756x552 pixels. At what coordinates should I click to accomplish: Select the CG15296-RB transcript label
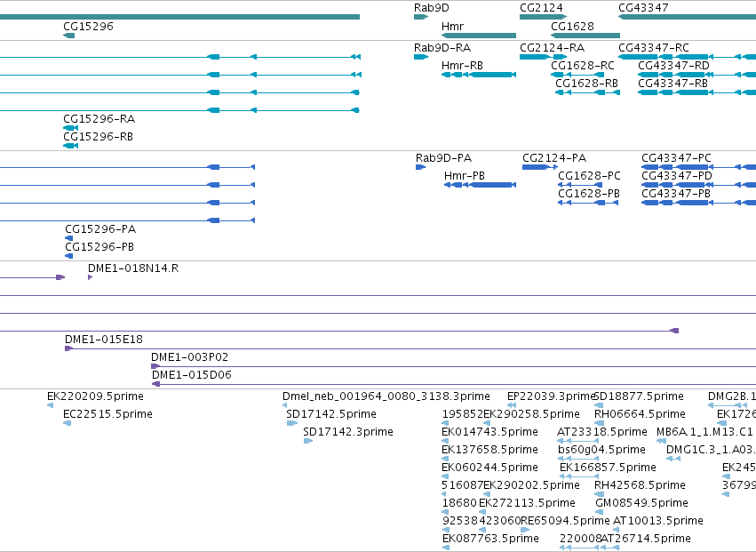98,137
